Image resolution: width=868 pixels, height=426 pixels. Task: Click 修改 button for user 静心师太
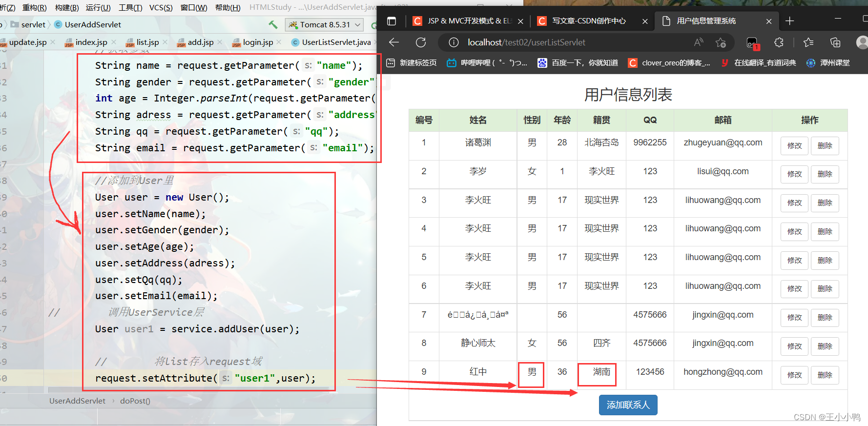click(x=794, y=346)
